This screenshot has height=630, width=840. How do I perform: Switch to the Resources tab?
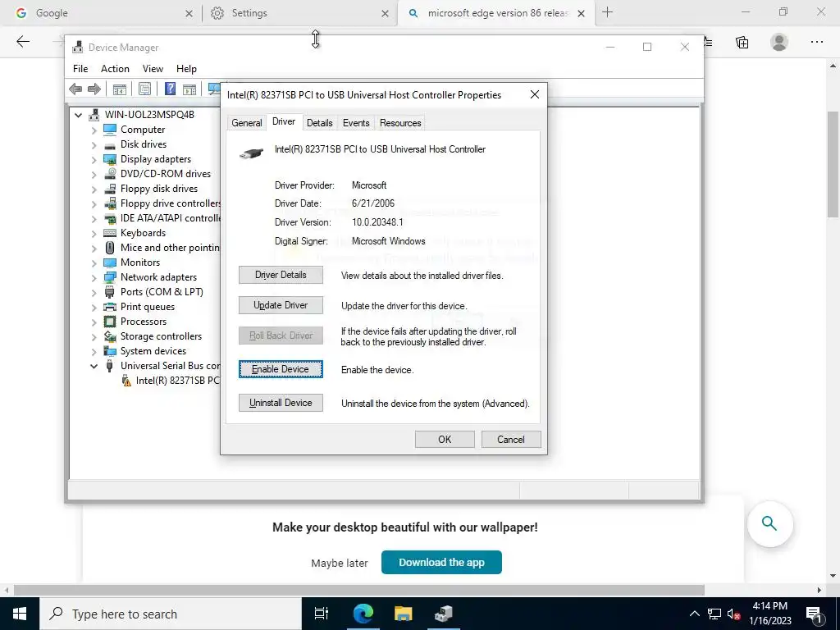coord(400,123)
